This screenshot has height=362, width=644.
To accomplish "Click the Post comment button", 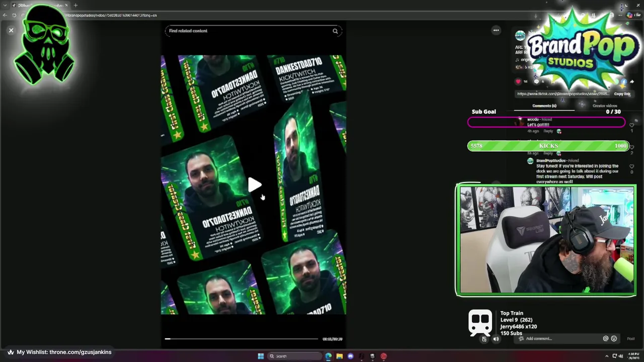I will click(x=631, y=339).
